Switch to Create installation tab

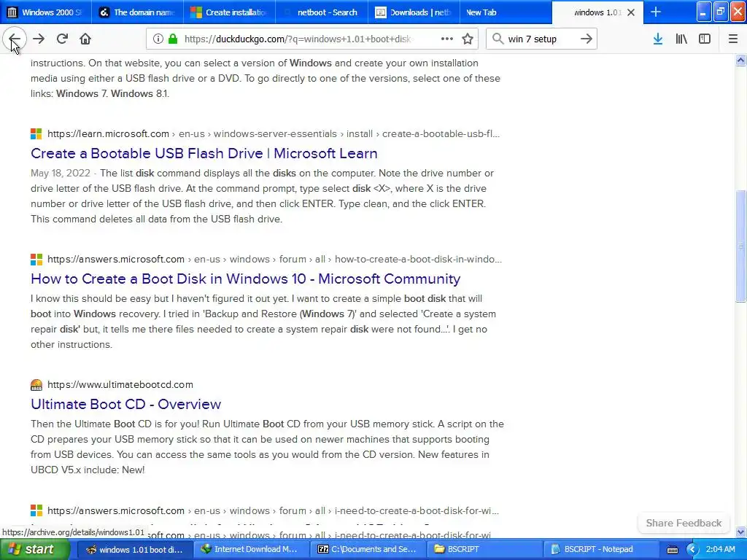point(229,12)
